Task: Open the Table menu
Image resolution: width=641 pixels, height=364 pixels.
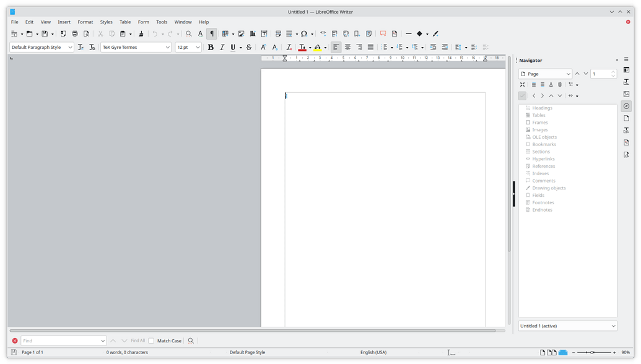Action: click(125, 22)
